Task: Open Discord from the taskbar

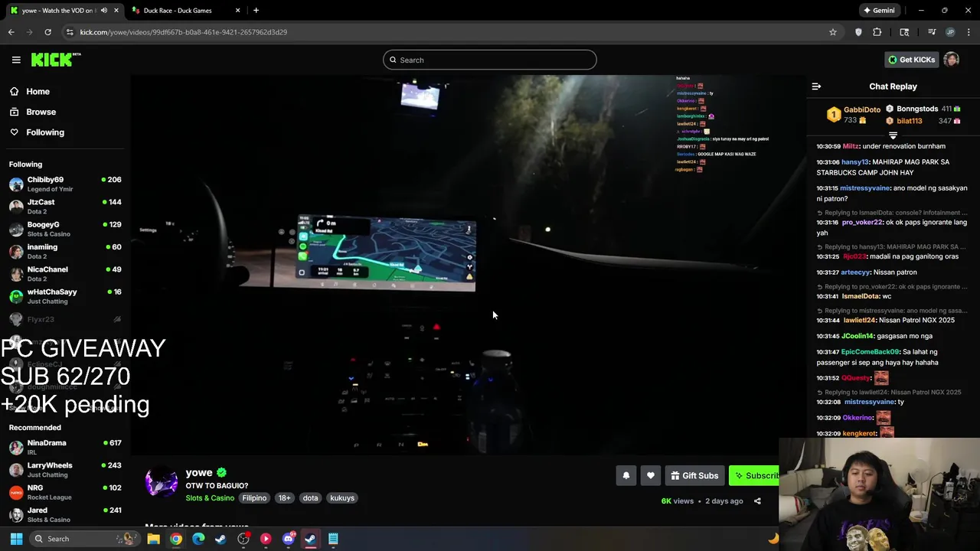Action: pos(289,539)
